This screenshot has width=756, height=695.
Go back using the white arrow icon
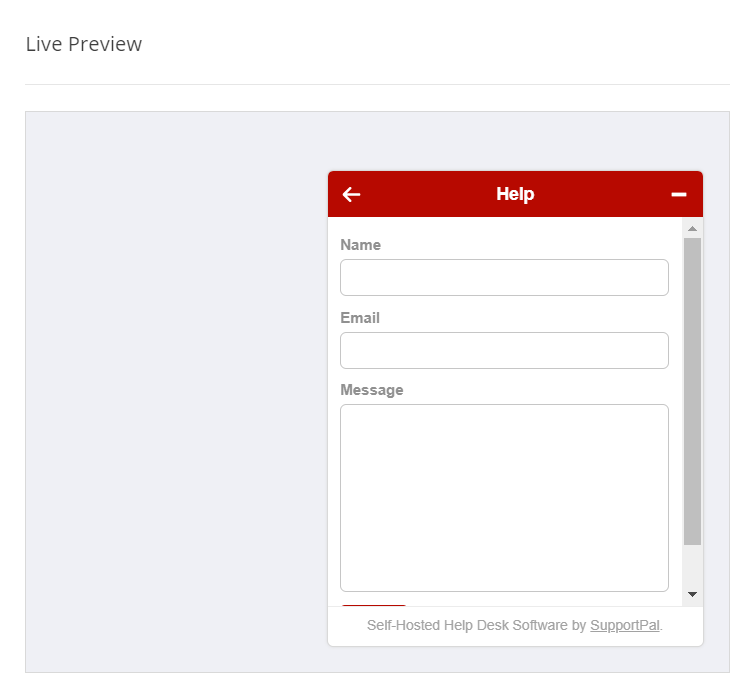(x=351, y=194)
